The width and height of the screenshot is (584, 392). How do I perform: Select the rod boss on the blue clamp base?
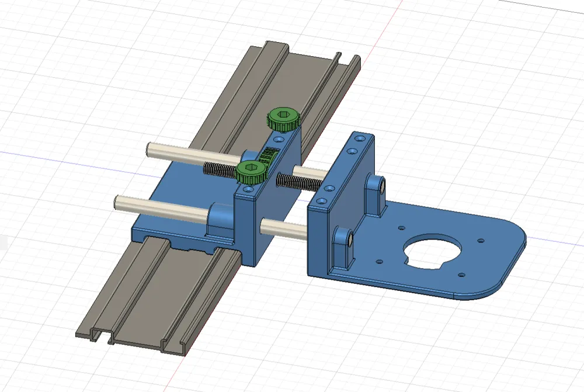[221, 221]
